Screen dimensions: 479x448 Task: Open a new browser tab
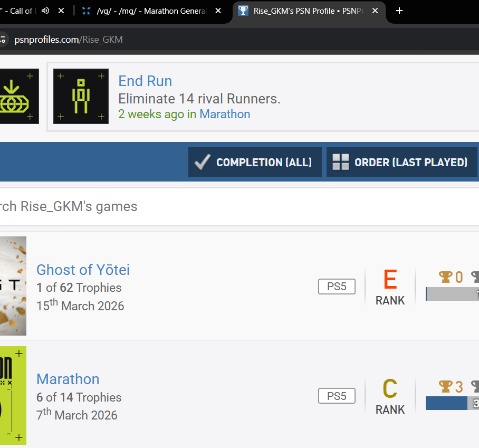[x=399, y=11]
